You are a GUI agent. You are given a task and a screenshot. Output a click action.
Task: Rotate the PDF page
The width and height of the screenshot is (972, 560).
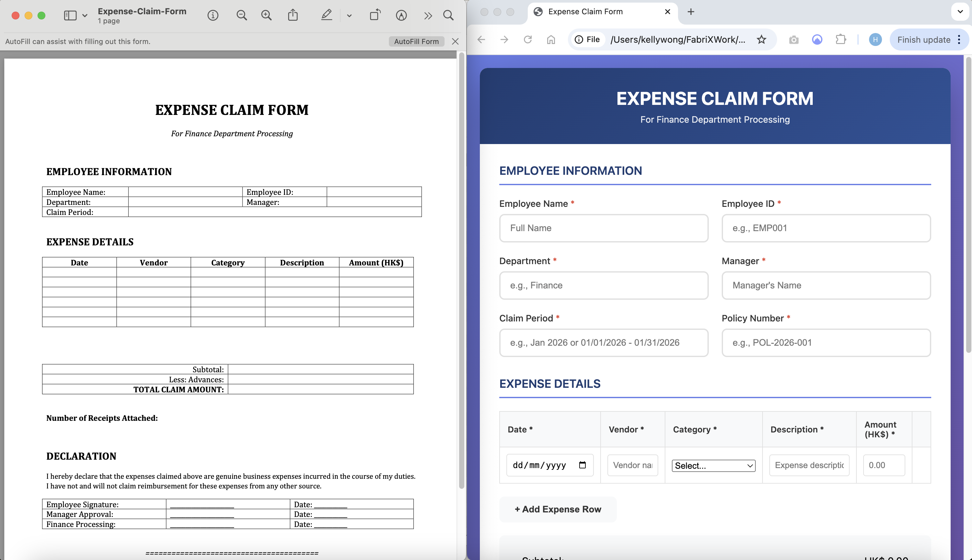pyautogui.click(x=375, y=15)
